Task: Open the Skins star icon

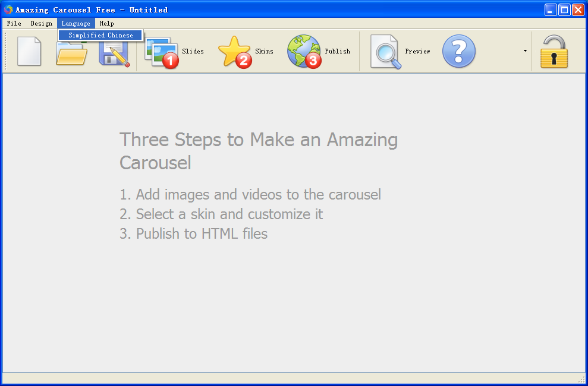Action: pyautogui.click(x=235, y=52)
